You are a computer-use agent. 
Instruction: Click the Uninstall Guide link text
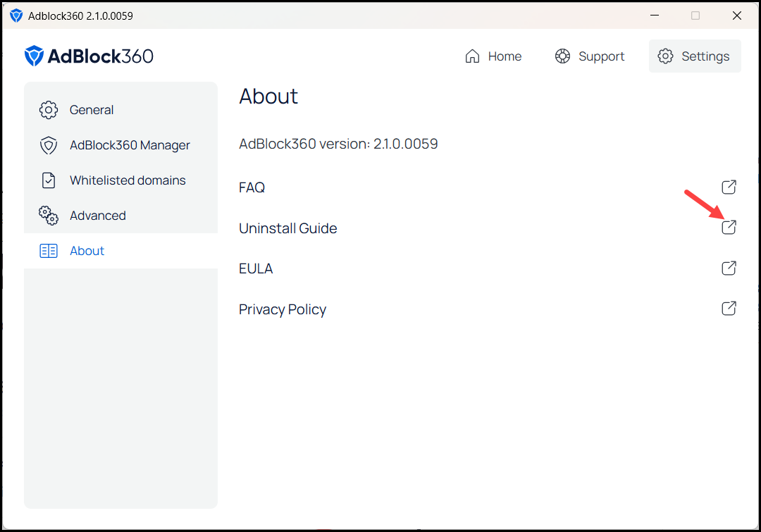tap(287, 228)
